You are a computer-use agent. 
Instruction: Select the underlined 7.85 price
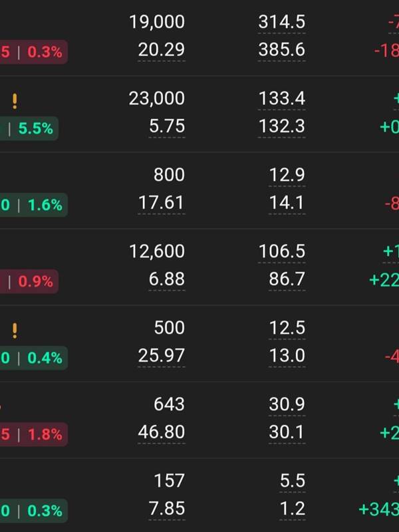(x=167, y=509)
